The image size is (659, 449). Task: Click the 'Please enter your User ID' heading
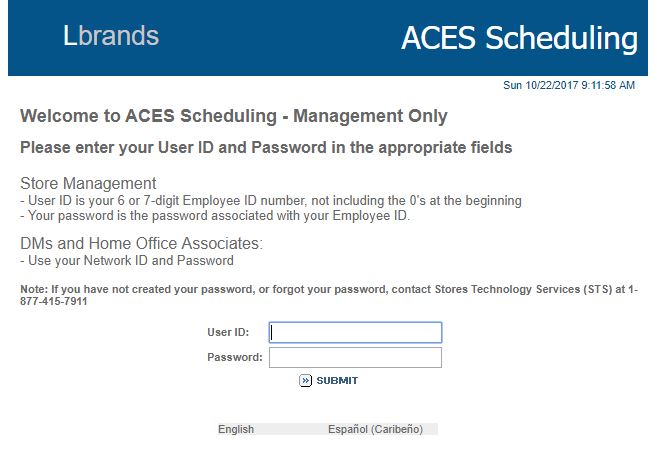click(266, 148)
